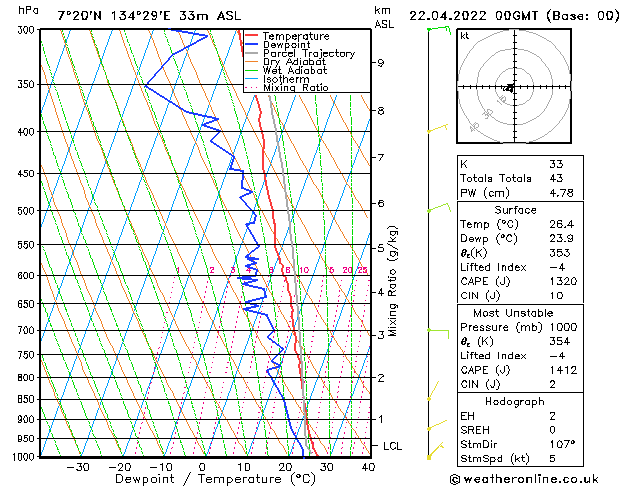Click the '500' pressure level label
This screenshot has width=629, height=486.
pyautogui.click(x=26, y=211)
